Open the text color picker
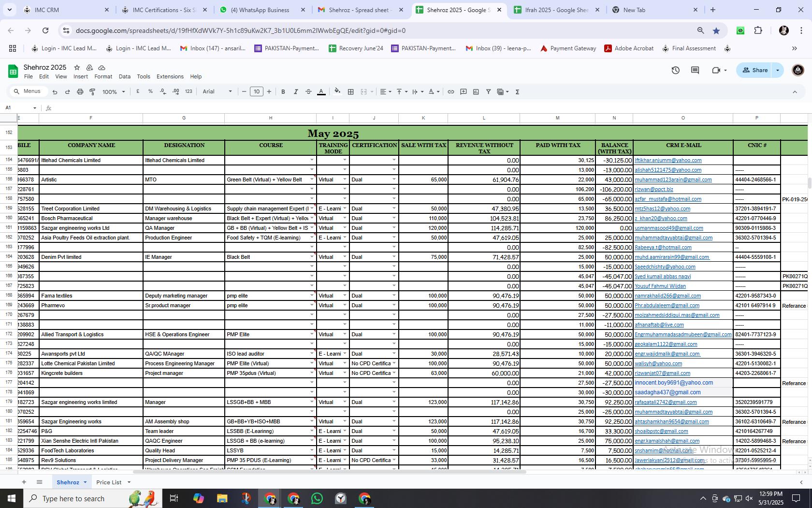This screenshot has height=508, width=812. coord(321,92)
